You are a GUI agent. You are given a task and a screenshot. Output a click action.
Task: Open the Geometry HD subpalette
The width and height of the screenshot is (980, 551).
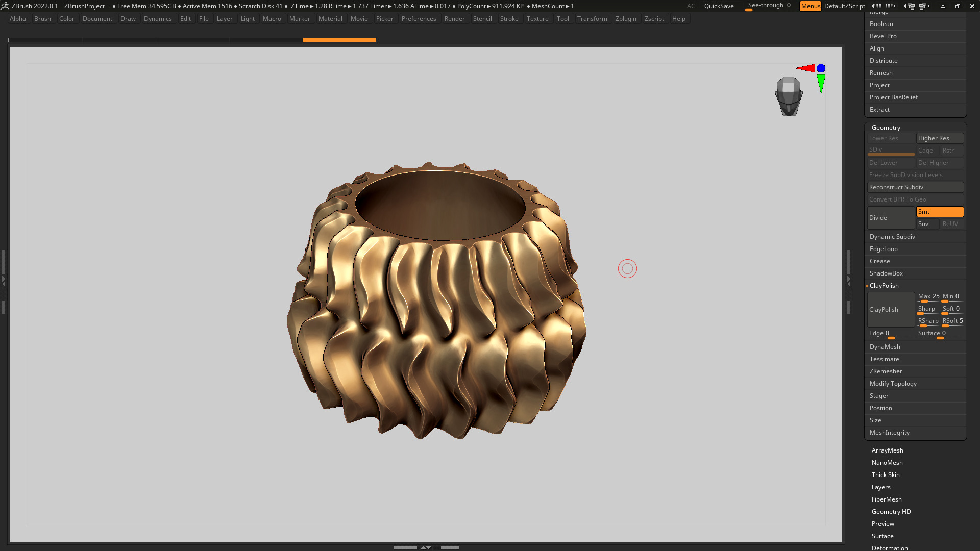coord(891,512)
